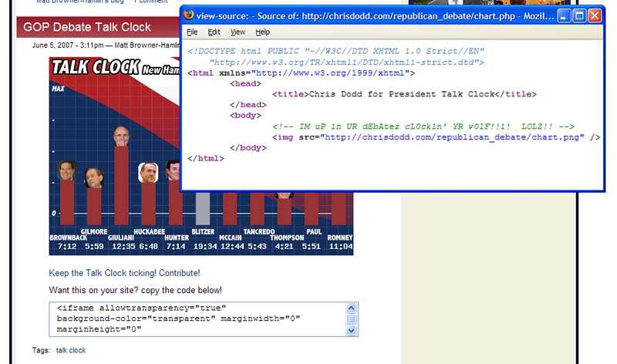
Task: Click the embed code scrollbar thumb
Action: (352, 319)
